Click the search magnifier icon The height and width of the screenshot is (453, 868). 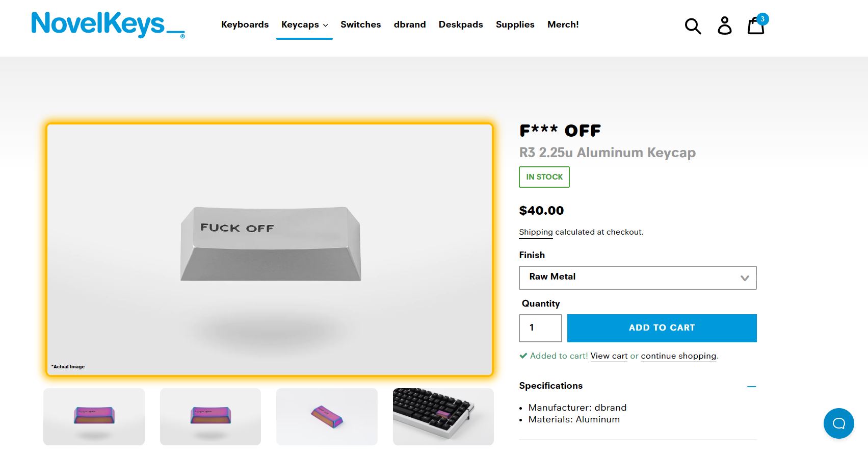click(x=693, y=26)
